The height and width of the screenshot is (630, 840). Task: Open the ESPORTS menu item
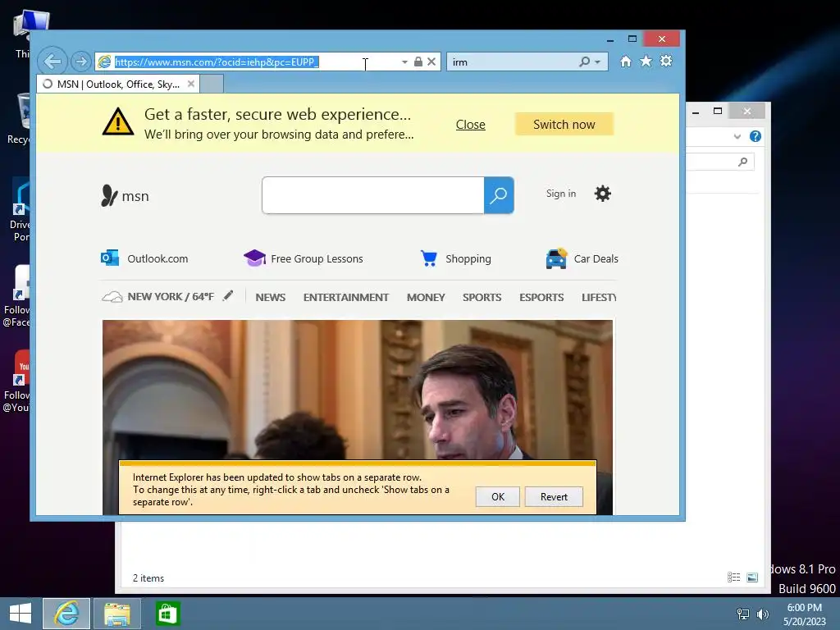(541, 297)
